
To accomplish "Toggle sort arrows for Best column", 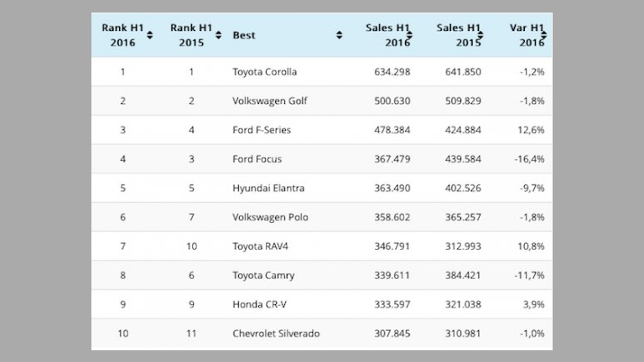I will (x=339, y=35).
